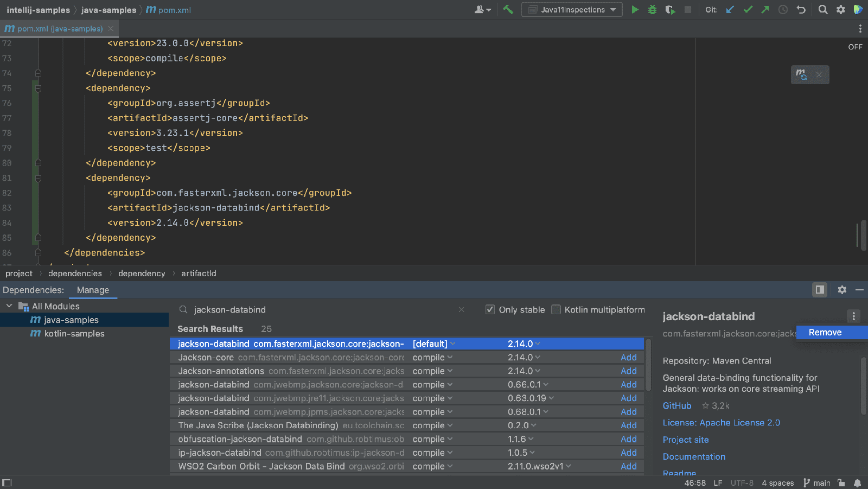Toggle inspections OFF indicator in editor
The height and width of the screenshot is (489, 868).
click(855, 47)
